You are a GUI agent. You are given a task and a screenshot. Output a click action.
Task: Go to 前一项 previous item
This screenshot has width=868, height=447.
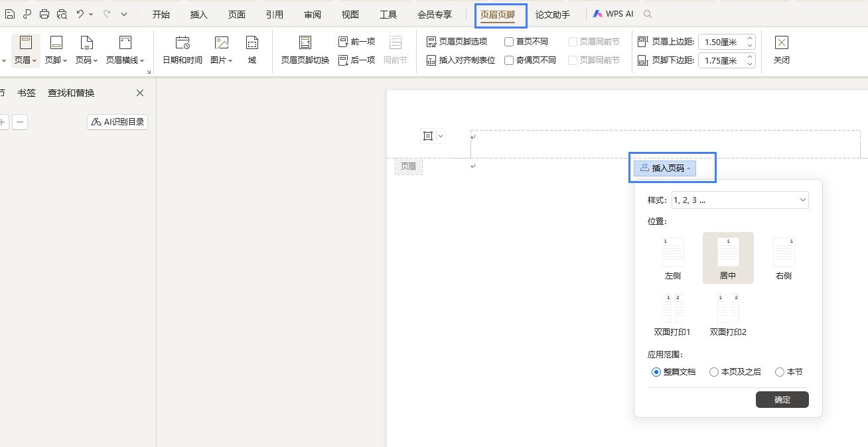point(357,42)
